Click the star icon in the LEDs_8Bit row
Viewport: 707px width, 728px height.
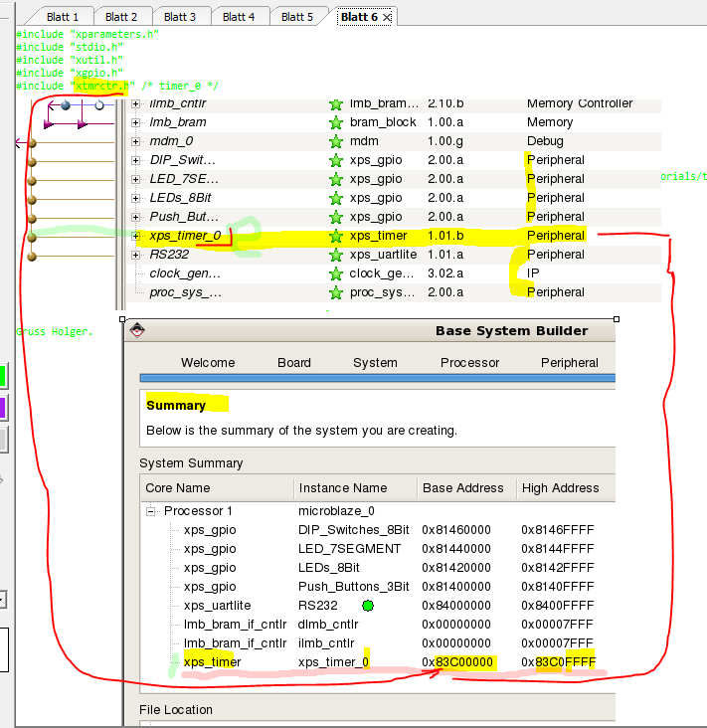pyautogui.click(x=336, y=198)
